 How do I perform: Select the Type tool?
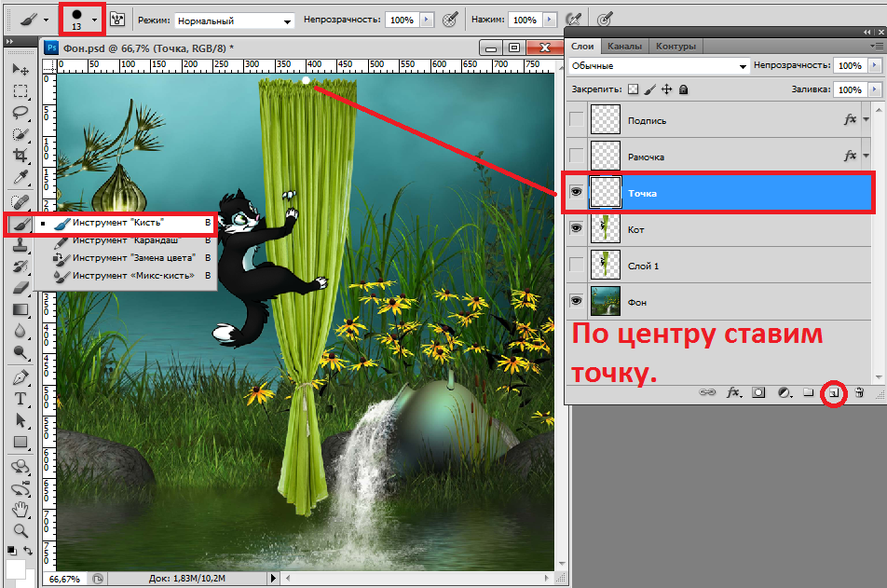tap(20, 399)
